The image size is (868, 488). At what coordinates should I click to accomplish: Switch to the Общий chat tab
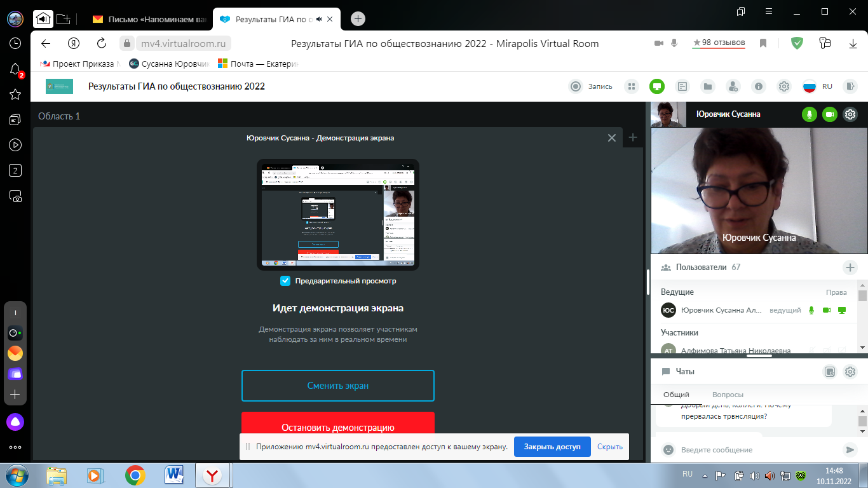pos(676,395)
